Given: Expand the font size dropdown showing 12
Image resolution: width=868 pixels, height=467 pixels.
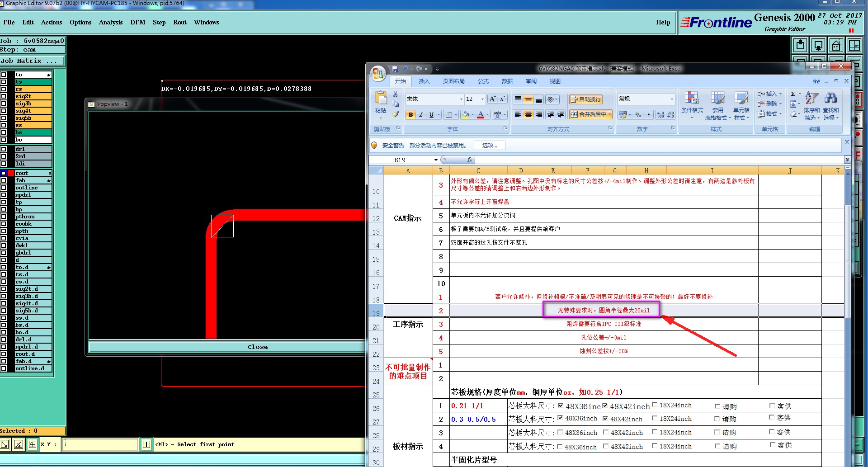Looking at the screenshot, I should click(x=482, y=99).
